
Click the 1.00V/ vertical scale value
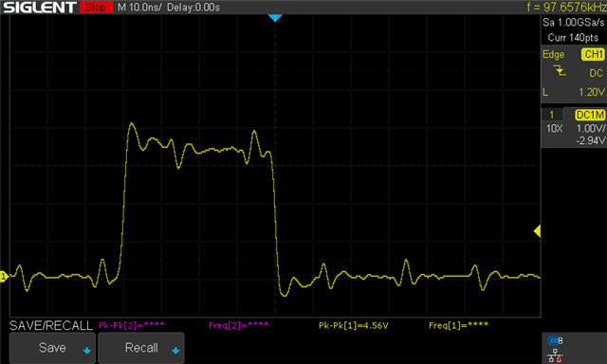pyautogui.click(x=591, y=128)
